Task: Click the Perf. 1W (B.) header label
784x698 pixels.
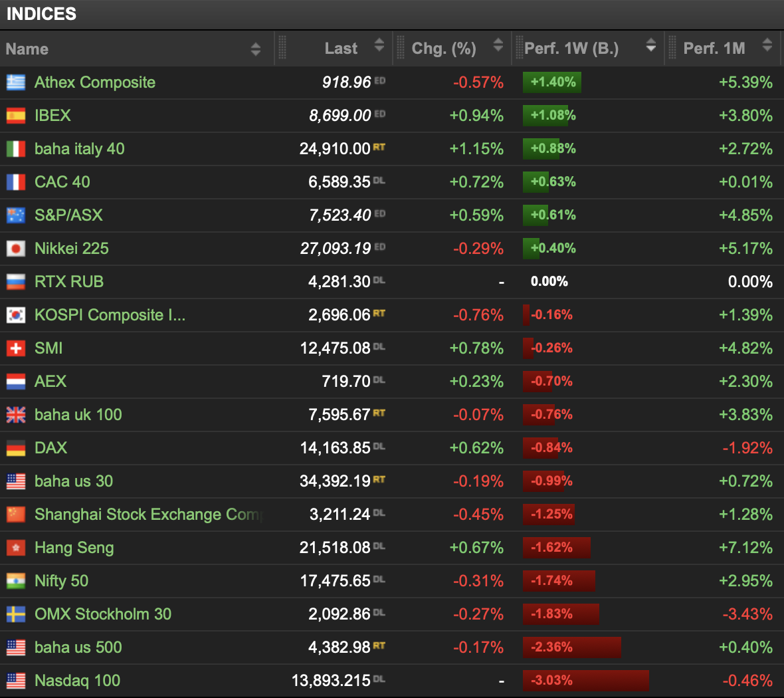Action: (x=571, y=49)
